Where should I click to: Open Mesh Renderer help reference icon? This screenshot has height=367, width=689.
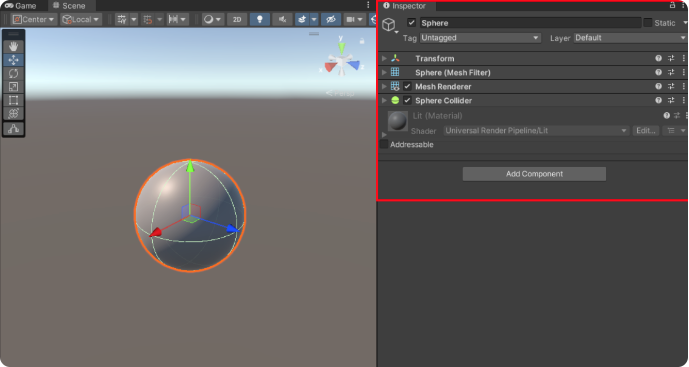(x=658, y=86)
